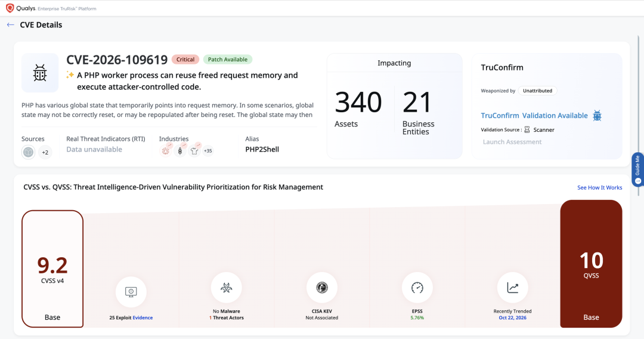Click the Scanner validation source icon
Screen dimensions: 644x339
pos(527,130)
